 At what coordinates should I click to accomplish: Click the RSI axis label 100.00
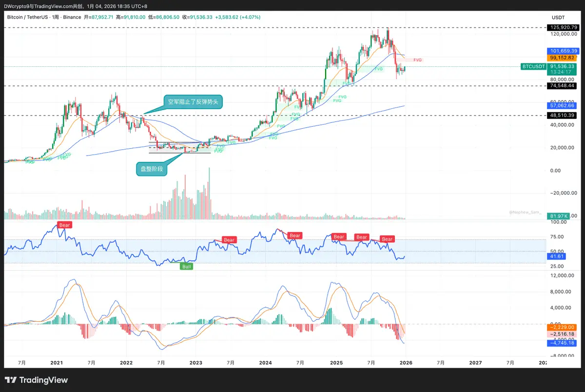tap(558, 222)
